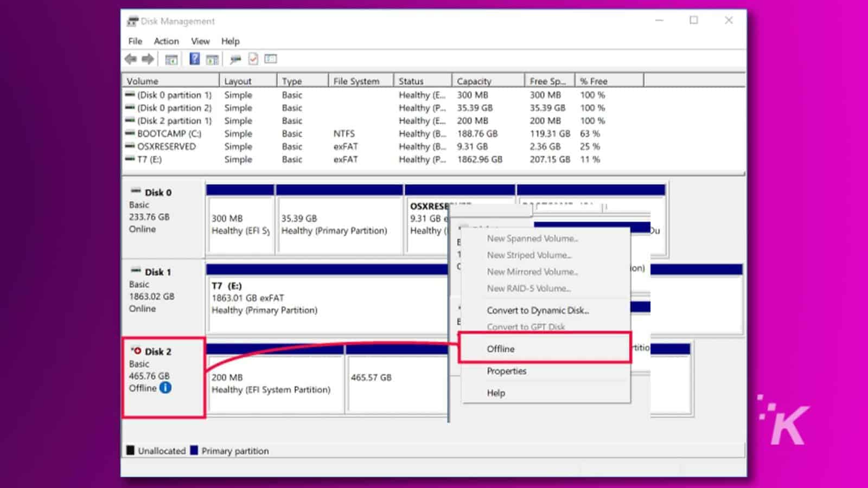This screenshot has width=868, height=488.
Task: Click the blue info icon next to Offline status
Action: (x=165, y=388)
